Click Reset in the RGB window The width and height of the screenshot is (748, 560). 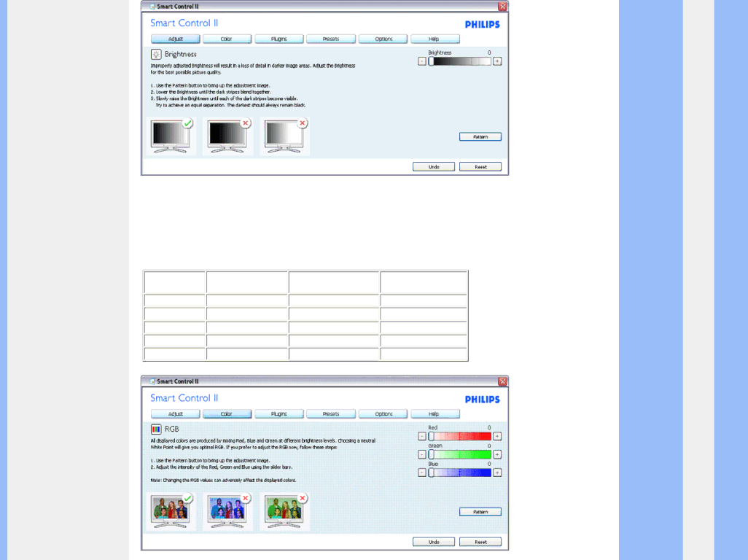[480, 542]
